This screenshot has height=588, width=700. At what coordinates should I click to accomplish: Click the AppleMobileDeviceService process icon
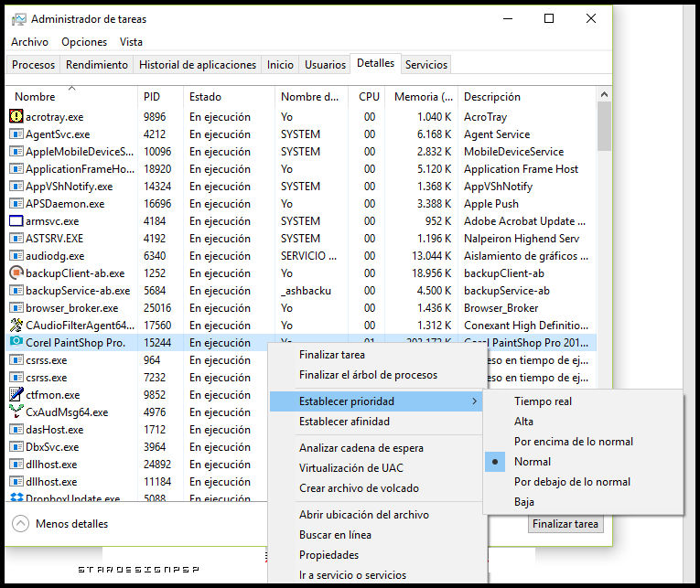coord(16,151)
